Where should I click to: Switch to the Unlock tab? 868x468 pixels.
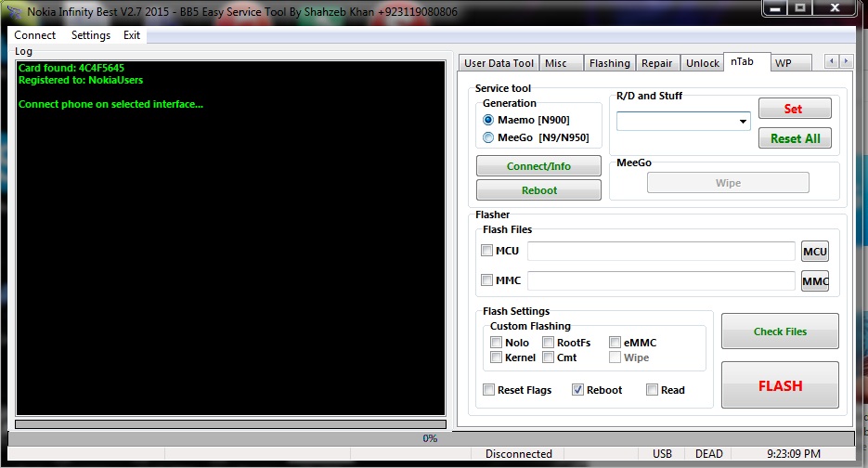click(703, 63)
